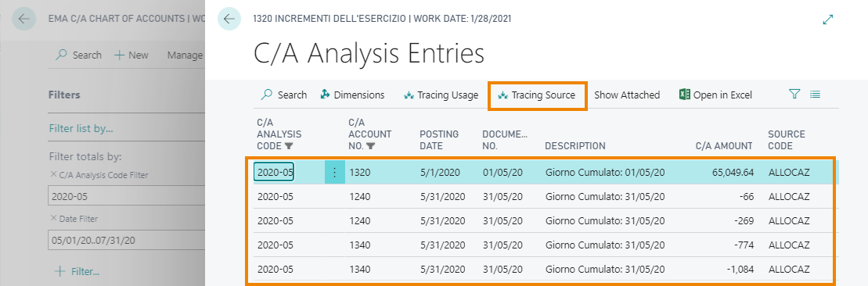Image resolution: width=868 pixels, height=286 pixels.
Task: Create New in Chart of Accounts window
Action: (x=131, y=55)
